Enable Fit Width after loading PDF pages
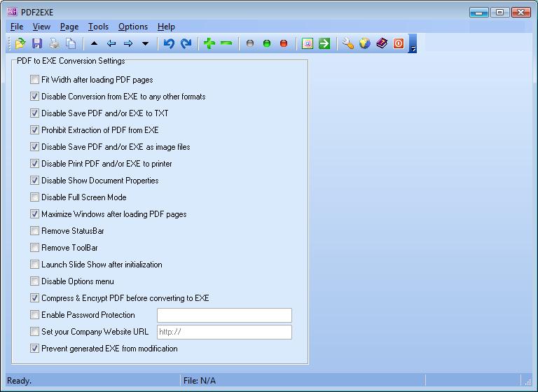This screenshot has height=392, width=538. click(x=34, y=80)
